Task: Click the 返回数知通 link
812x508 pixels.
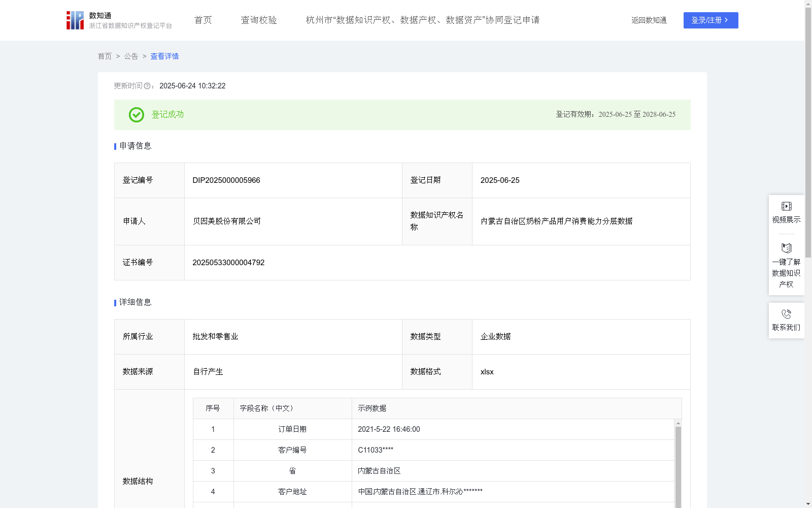Action: pos(649,20)
